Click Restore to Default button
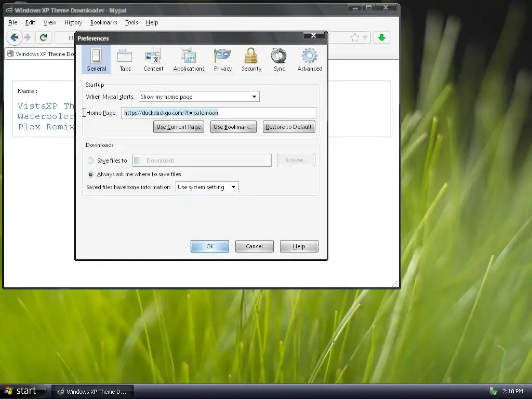Screen dimensions: 532x399 point(289,127)
